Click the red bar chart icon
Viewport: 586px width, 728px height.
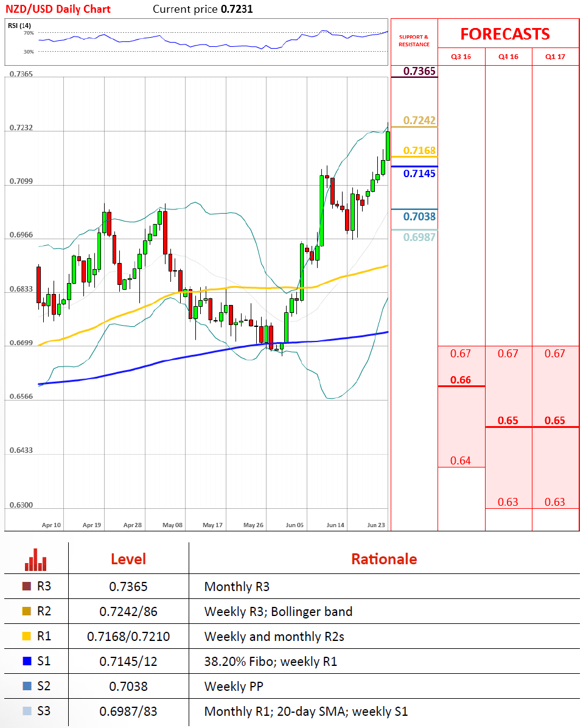tap(36, 559)
